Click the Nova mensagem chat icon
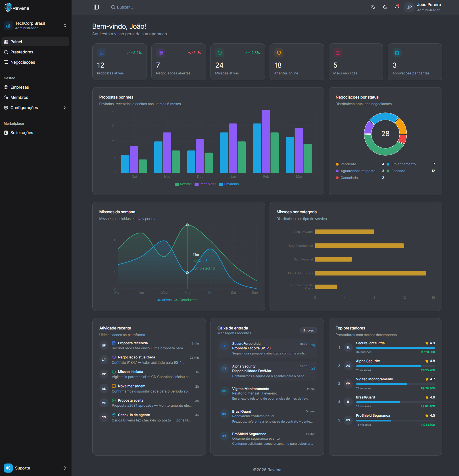Screen dimensions: 459x476 [114, 386]
